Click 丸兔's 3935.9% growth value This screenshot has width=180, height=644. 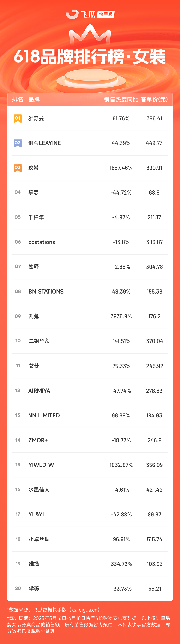[x=121, y=316]
